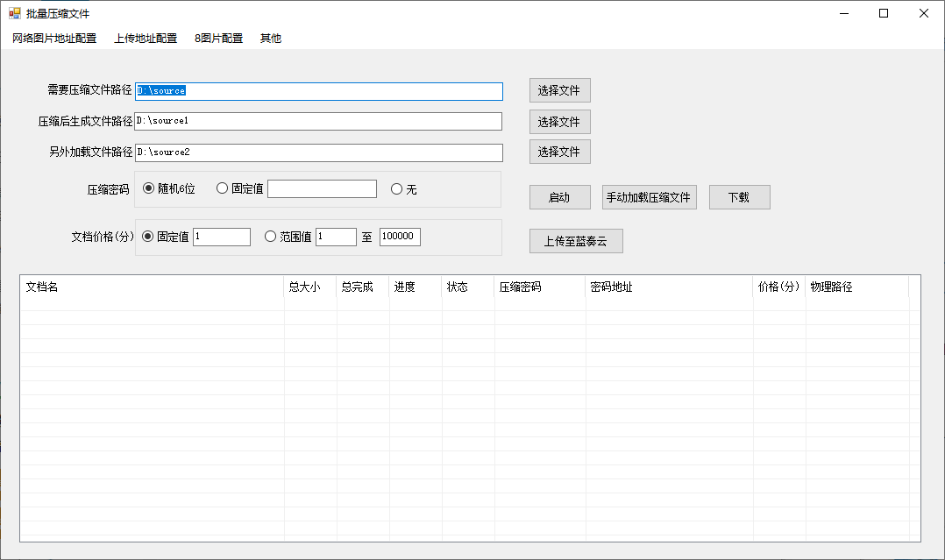The image size is (945, 560).
Task: Click the fixed password text box
Action: (323, 188)
